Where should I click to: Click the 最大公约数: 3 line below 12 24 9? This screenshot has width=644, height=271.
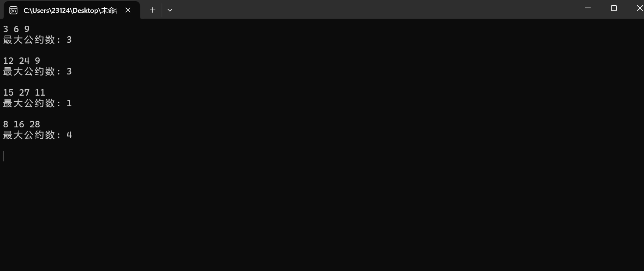pos(37,71)
